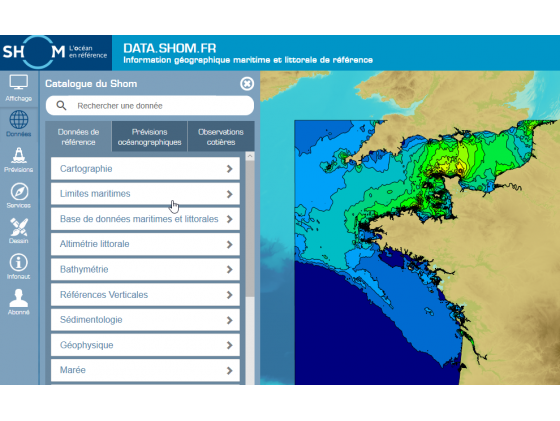This screenshot has width=560, height=421.
Task: Expand Base de données maritimes chevron
Action: (230, 219)
